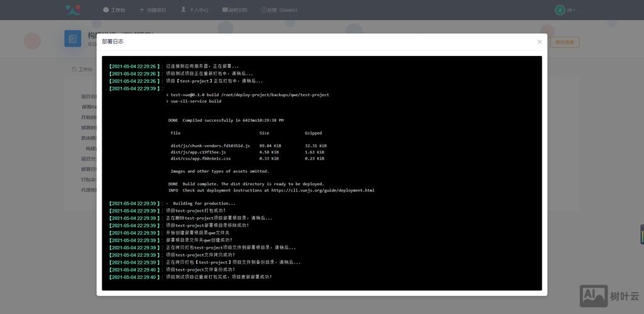Image resolution: width=644 pixels, height=314 pixels.
Task: Click the 部署日志 dialog title
Action: point(112,42)
